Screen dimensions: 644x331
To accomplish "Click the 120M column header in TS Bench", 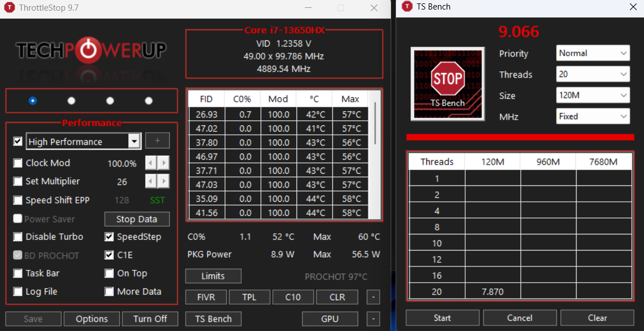I will click(x=493, y=162).
